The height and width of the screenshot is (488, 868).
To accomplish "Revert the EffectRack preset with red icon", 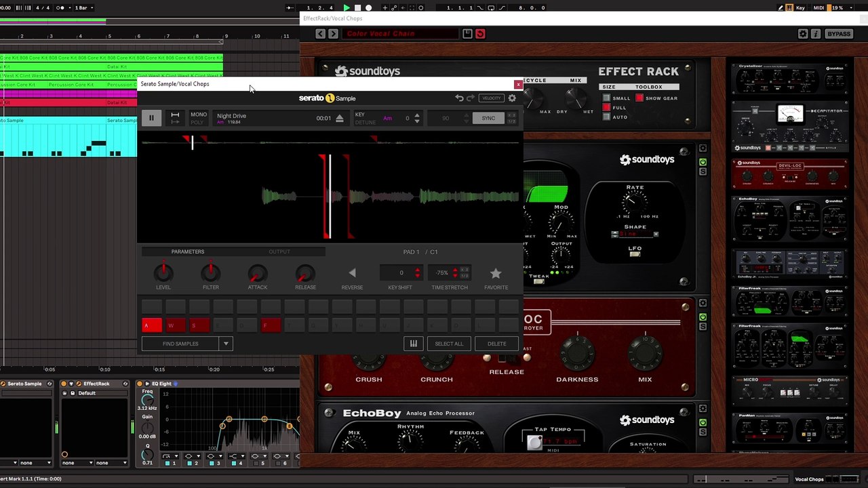I will point(480,34).
